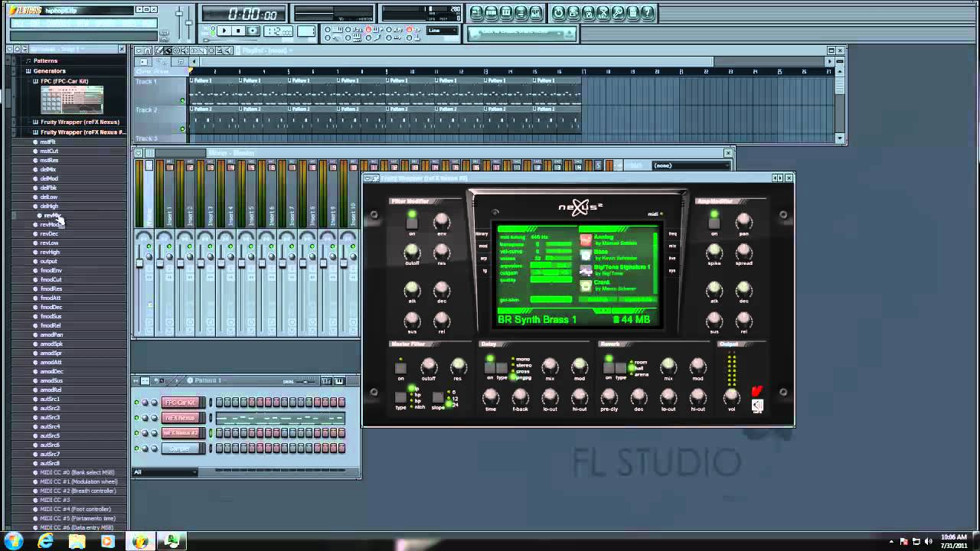Click the FPC-Car Kit channel button
The width and height of the screenshot is (980, 551).
pos(181,403)
